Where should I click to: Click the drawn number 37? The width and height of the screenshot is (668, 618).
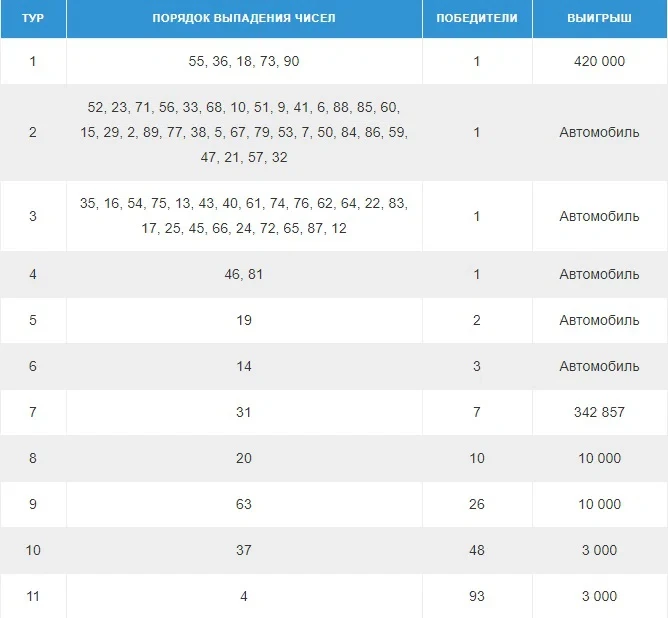pyautogui.click(x=244, y=550)
